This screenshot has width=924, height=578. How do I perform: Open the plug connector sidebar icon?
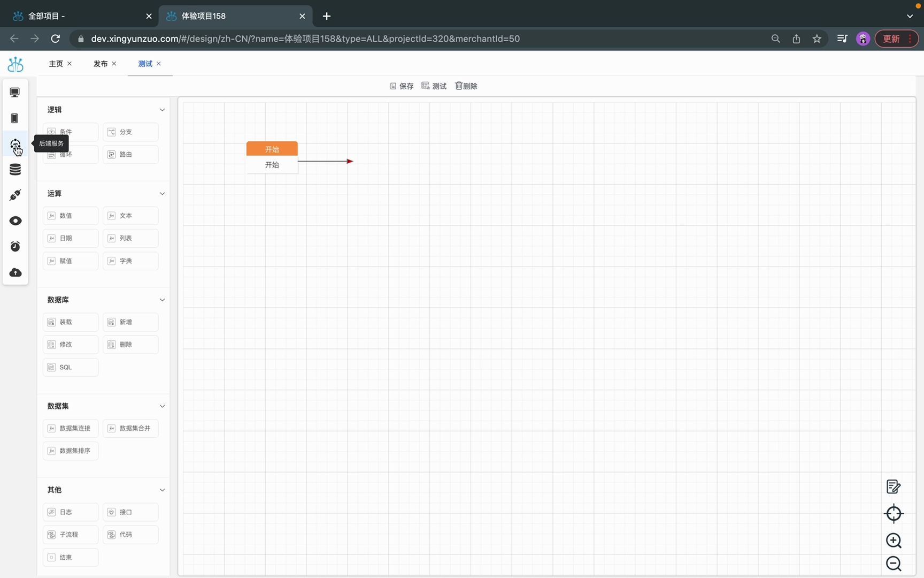[15, 195]
